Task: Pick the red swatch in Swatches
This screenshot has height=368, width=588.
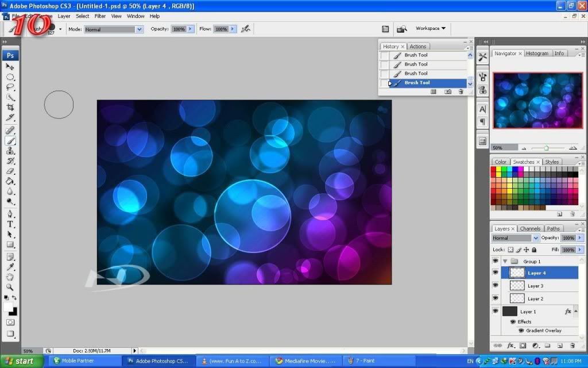Action: 493,170
